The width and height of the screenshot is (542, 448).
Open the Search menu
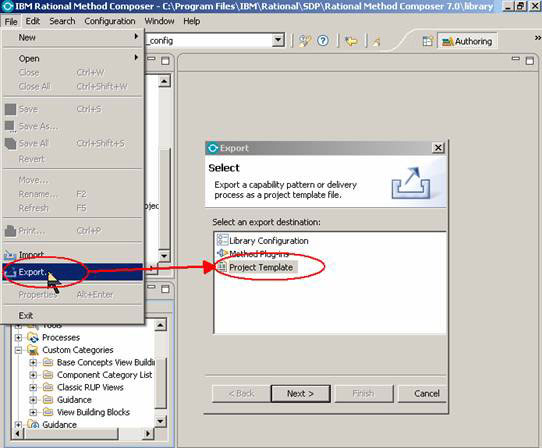tap(62, 21)
